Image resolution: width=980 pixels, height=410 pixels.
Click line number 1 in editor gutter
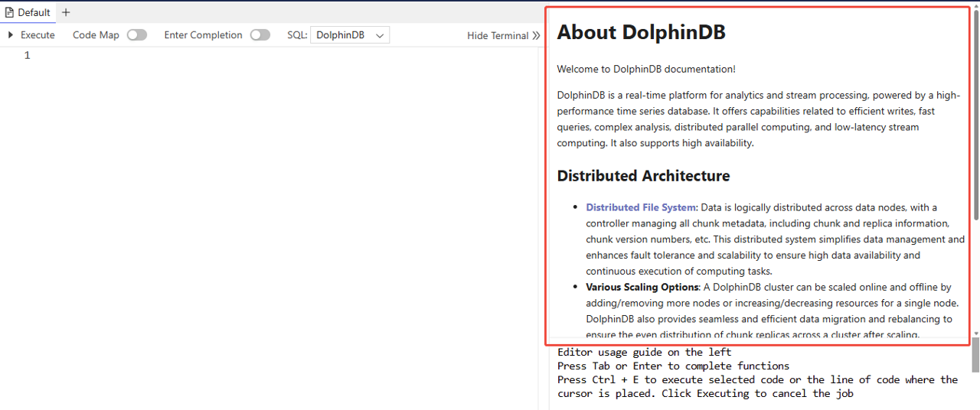(28, 55)
